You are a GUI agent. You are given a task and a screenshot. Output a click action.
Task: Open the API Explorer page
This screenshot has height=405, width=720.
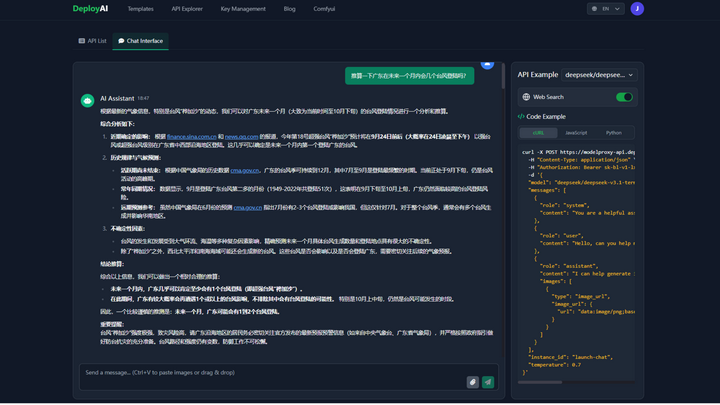point(187,9)
